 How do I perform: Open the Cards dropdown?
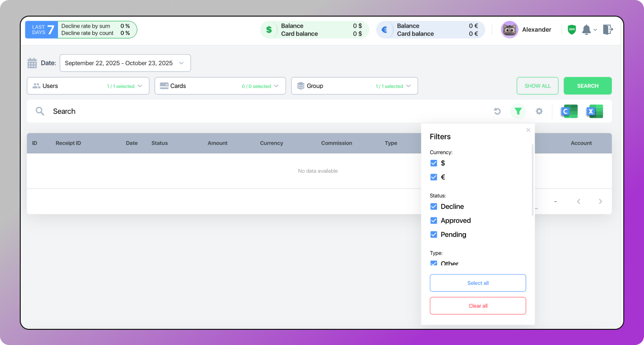click(x=220, y=86)
